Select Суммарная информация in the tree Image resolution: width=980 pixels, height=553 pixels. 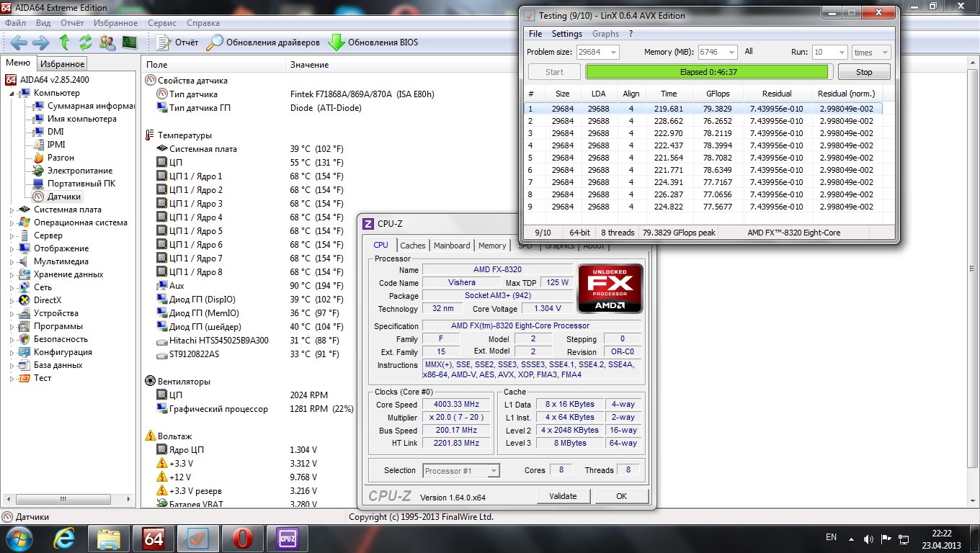pos(84,106)
